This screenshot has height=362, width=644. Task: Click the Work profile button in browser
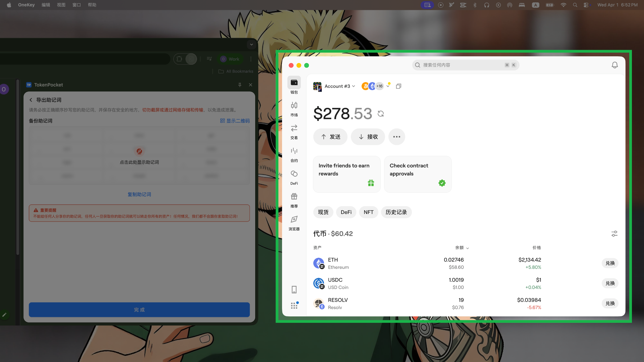pyautogui.click(x=230, y=59)
